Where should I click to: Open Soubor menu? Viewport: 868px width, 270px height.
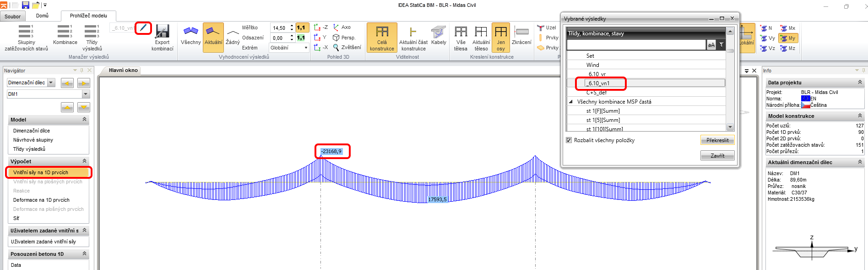click(12, 17)
